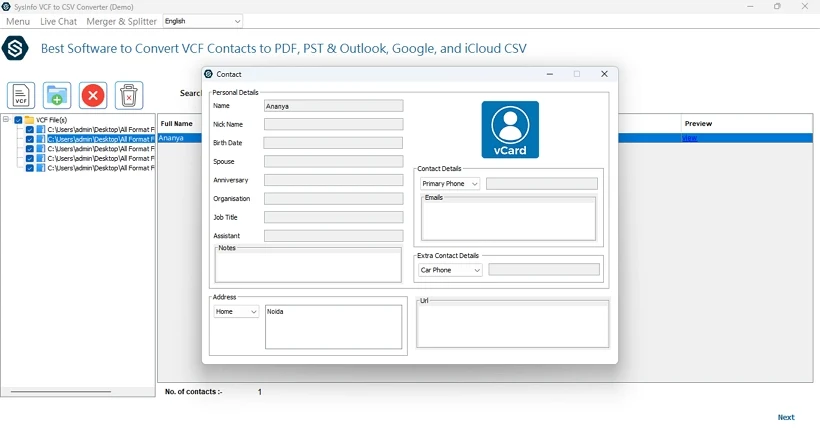Open Merger & Splitter menu item
The image size is (820, 432).
pyautogui.click(x=121, y=21)
